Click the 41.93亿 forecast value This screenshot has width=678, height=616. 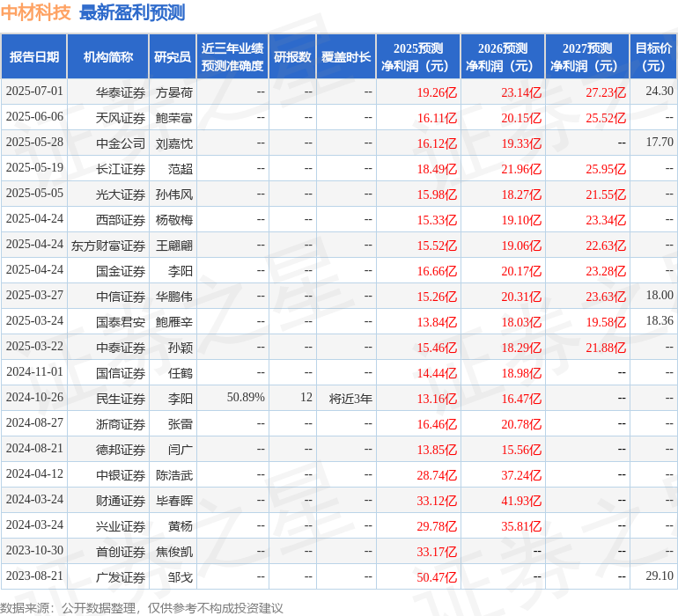point(521,501)
